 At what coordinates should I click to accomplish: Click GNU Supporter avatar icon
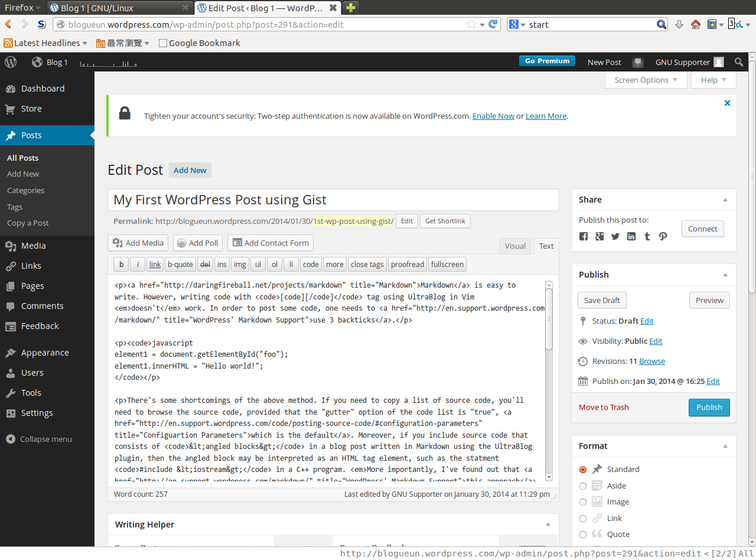[x=719, y=62]
